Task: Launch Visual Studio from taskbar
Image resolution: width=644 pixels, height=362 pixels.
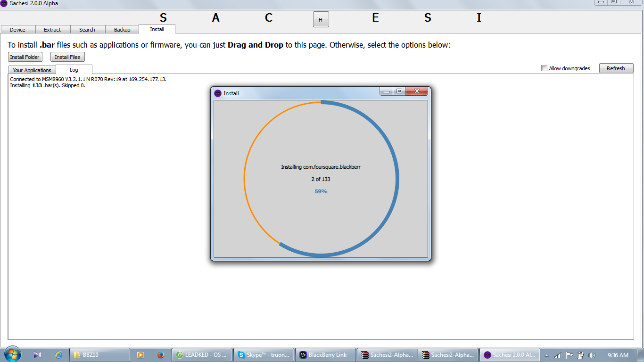Action: 38,355
